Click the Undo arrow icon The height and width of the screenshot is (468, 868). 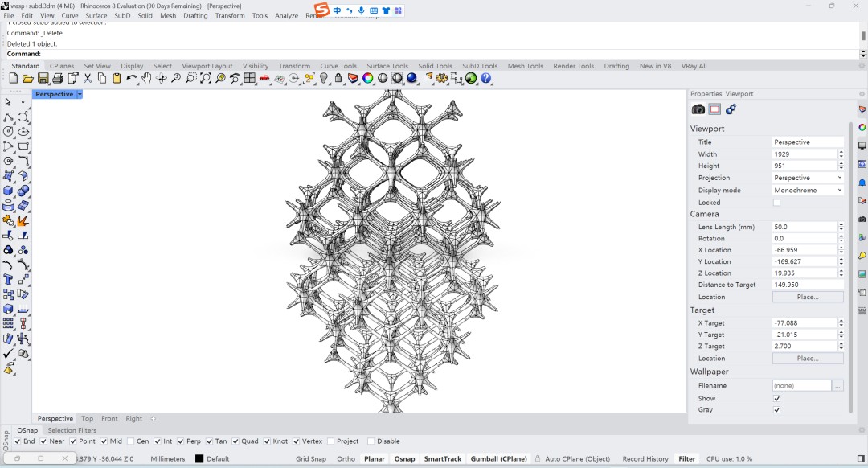click(131, 79)
